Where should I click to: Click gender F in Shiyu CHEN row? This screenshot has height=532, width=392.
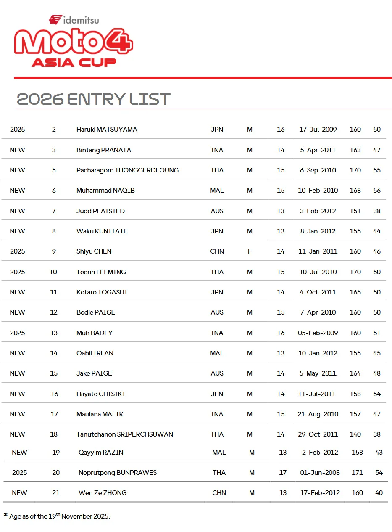point(250,251)
